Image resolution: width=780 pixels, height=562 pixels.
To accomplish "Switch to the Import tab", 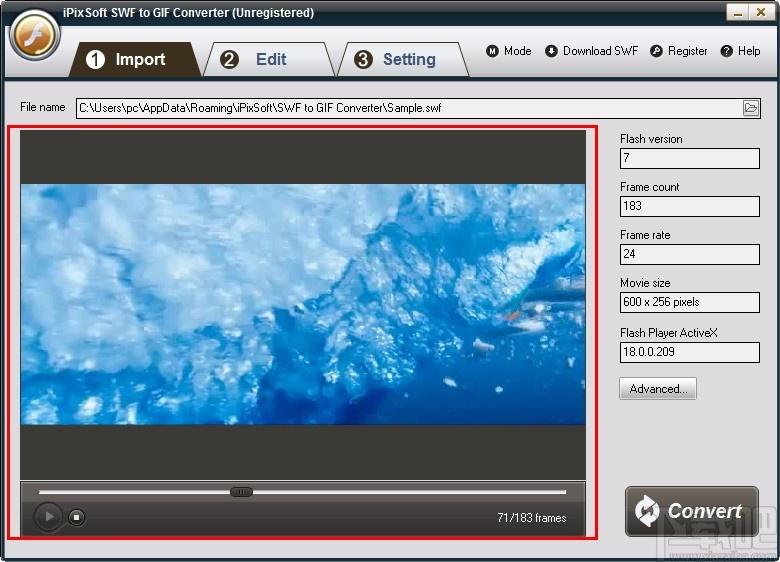I will (134, 60).
